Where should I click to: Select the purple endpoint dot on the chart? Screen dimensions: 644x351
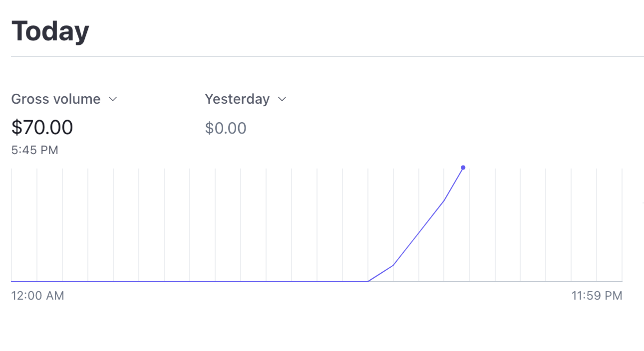(463, 168)
